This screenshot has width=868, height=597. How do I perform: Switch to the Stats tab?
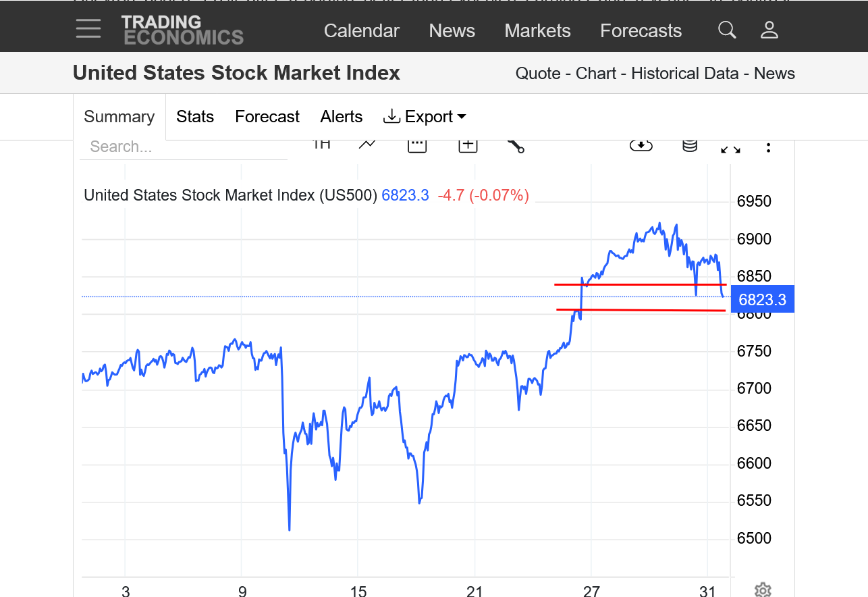point(195,117)
